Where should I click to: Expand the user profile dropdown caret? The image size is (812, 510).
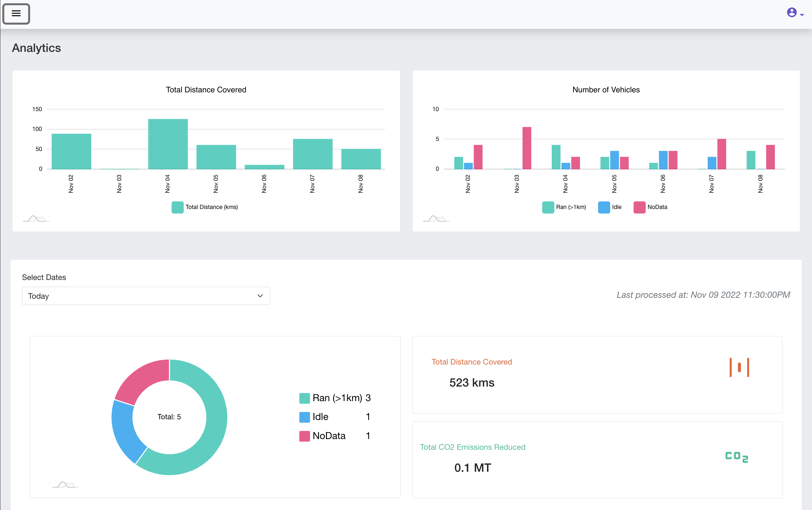802,15
